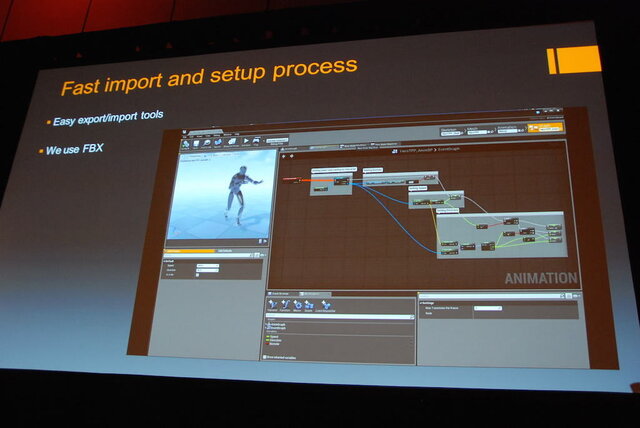
Task: Switch to Mesh mode
Action: [x=480, y=130]
